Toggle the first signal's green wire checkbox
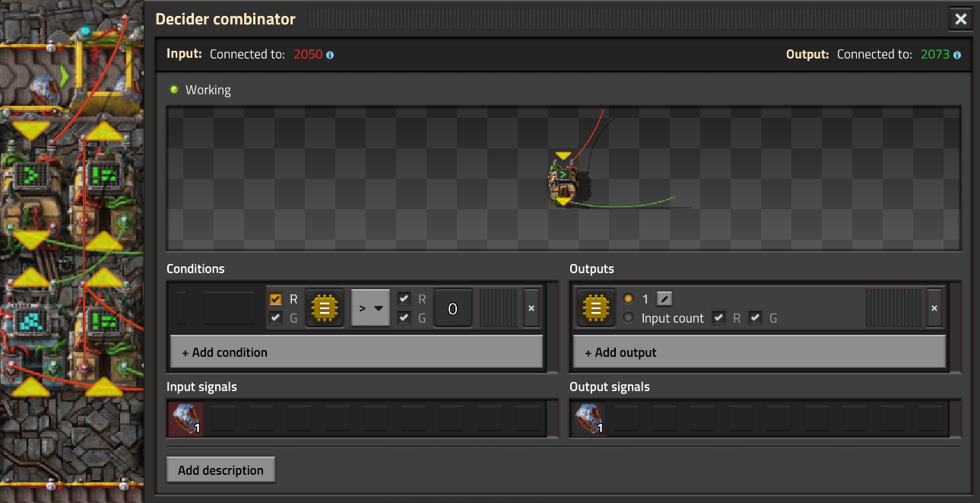 pyautogui.click(x=275, y=318)
